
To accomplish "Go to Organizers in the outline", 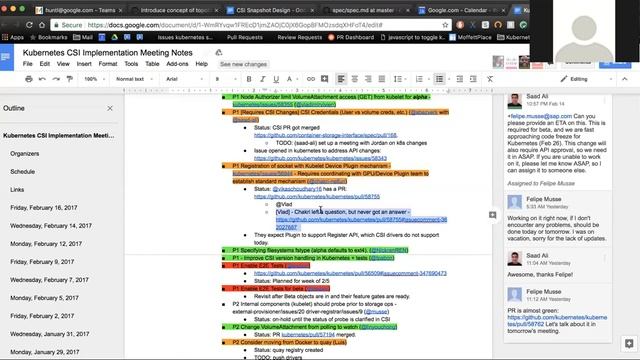I will click(x=24, y=153).
